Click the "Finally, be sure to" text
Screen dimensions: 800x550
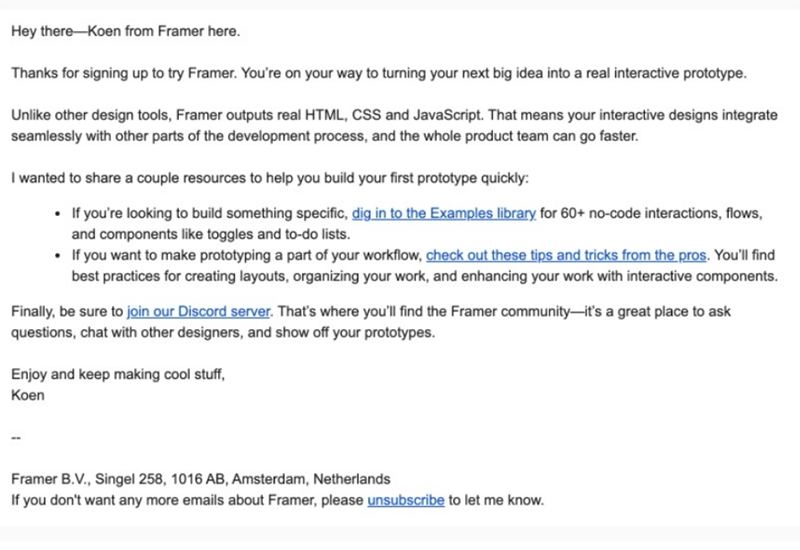click(67, 311)
